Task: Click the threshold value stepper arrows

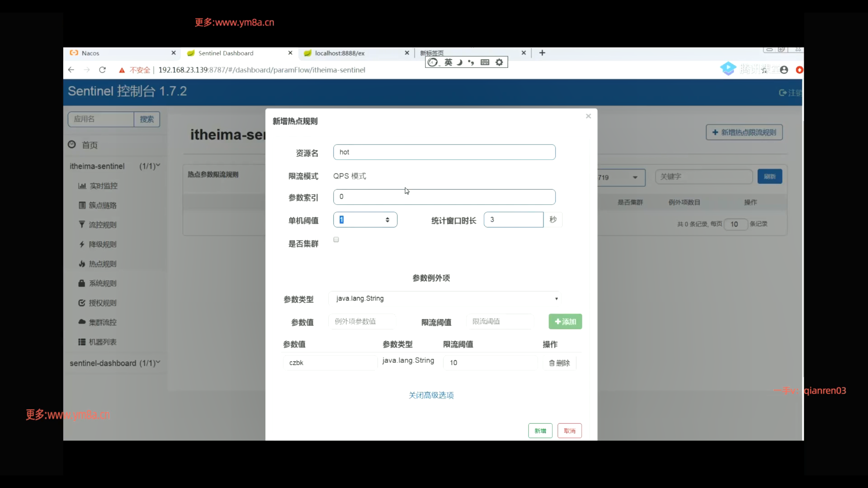Action: click(x=387, y=220)
